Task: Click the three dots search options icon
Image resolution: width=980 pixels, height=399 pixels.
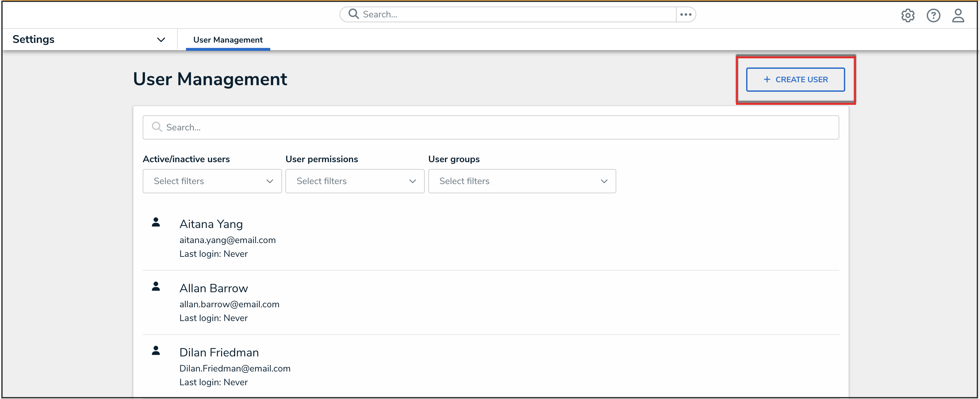Action: point(685,14)
